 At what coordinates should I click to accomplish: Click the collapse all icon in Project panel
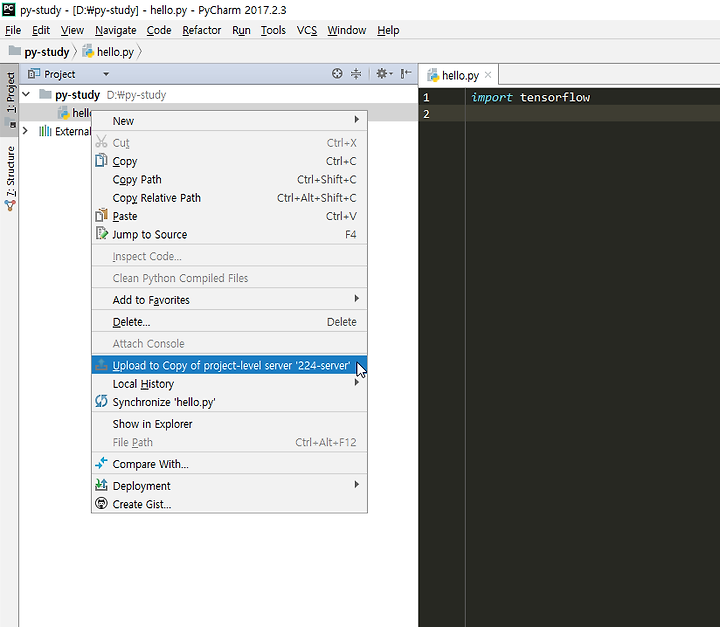point(356,73)
